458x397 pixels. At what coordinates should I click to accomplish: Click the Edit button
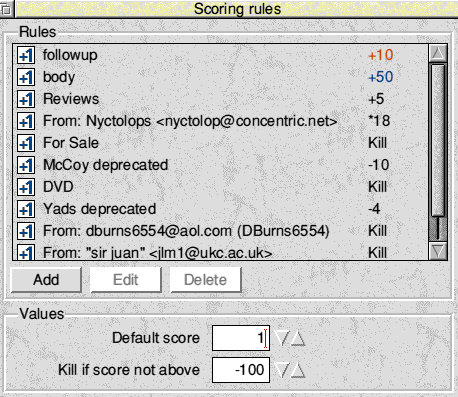(126, 280)
